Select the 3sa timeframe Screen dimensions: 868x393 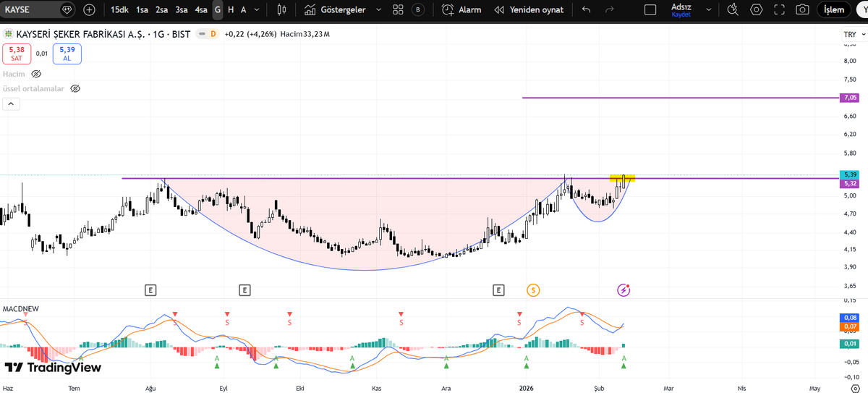pyautogui.click(x=182, y=10)
